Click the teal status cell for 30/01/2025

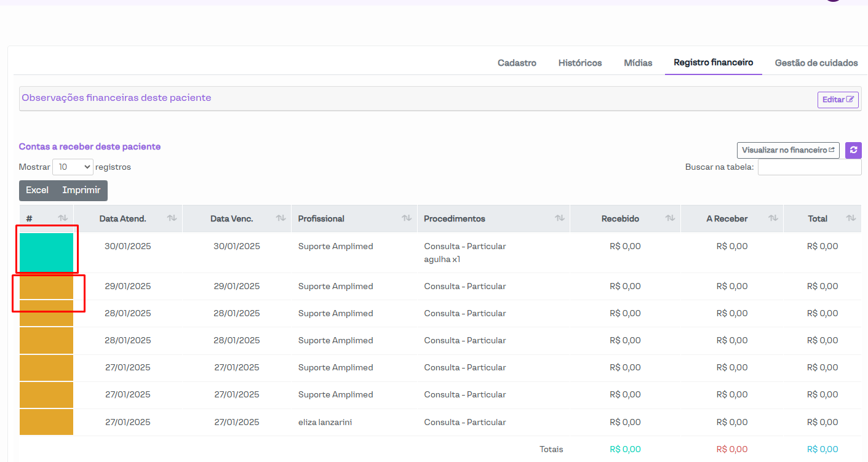(46, 252)
